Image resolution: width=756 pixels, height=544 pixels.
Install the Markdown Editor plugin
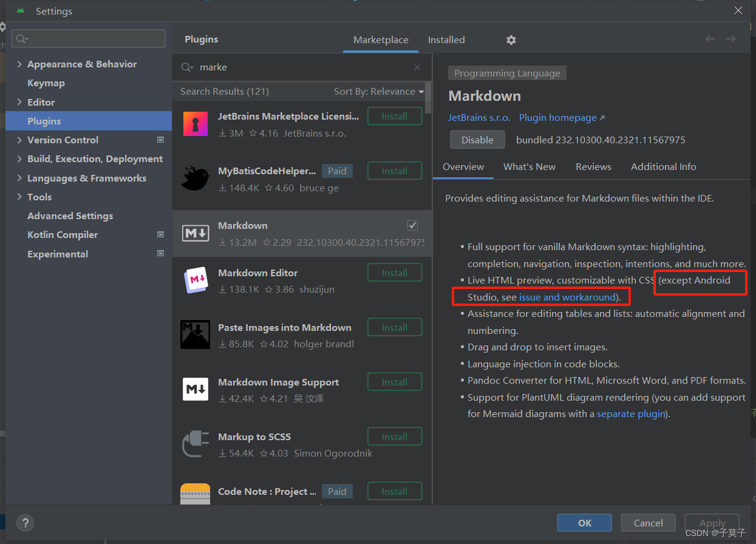395,272
